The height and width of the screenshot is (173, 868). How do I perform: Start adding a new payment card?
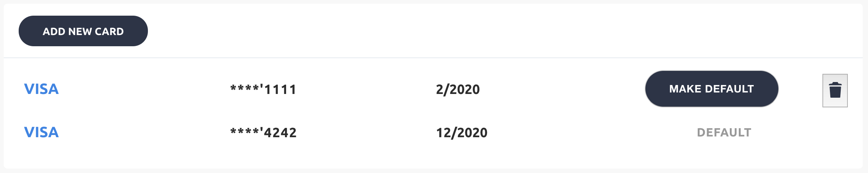click(x=83, y=31)
